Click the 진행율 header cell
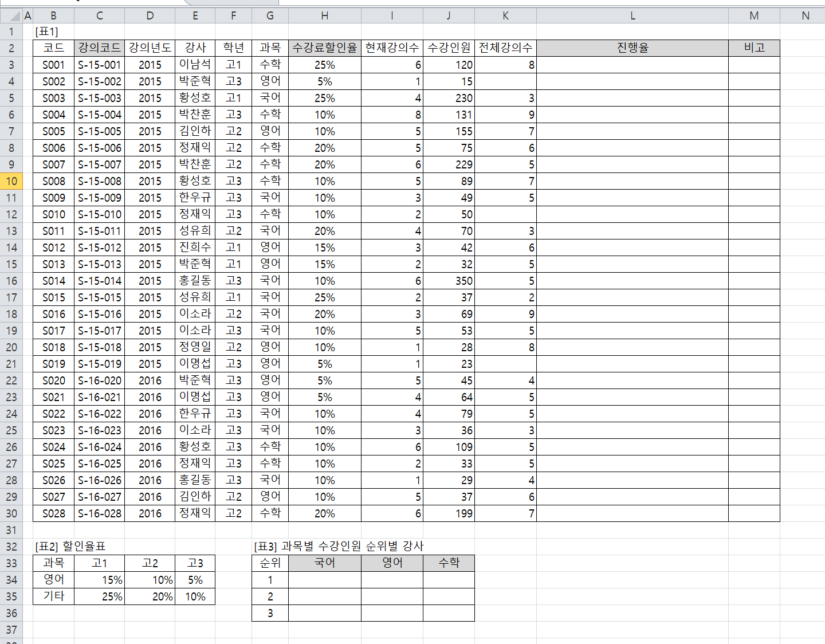 point(632,48)
